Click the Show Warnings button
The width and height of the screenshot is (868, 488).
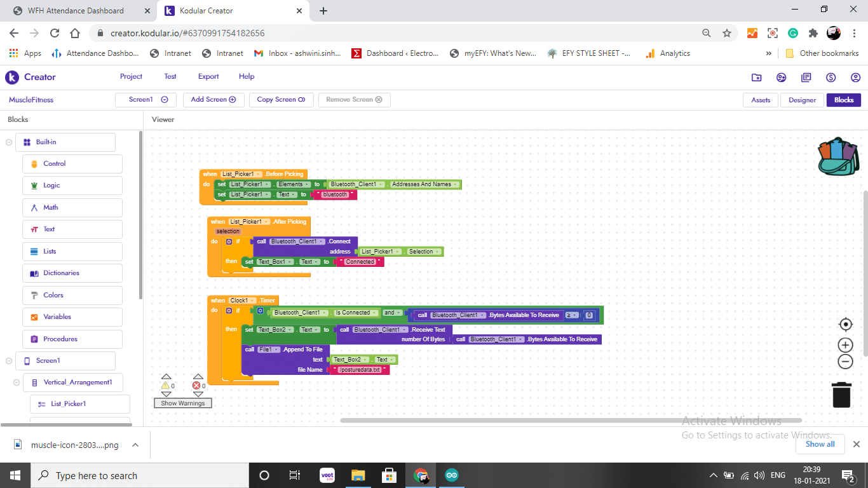pyautogui.click(x=183, y=403)
